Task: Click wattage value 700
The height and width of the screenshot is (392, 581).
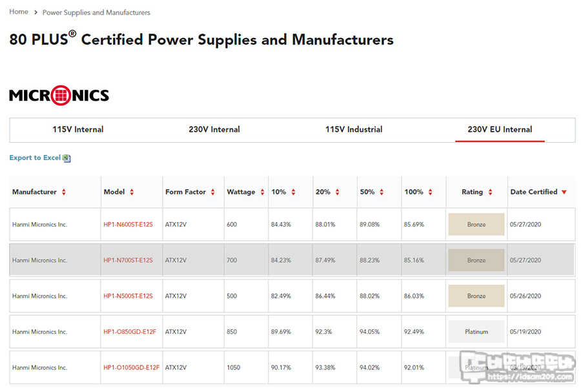Action: [232, 260]
